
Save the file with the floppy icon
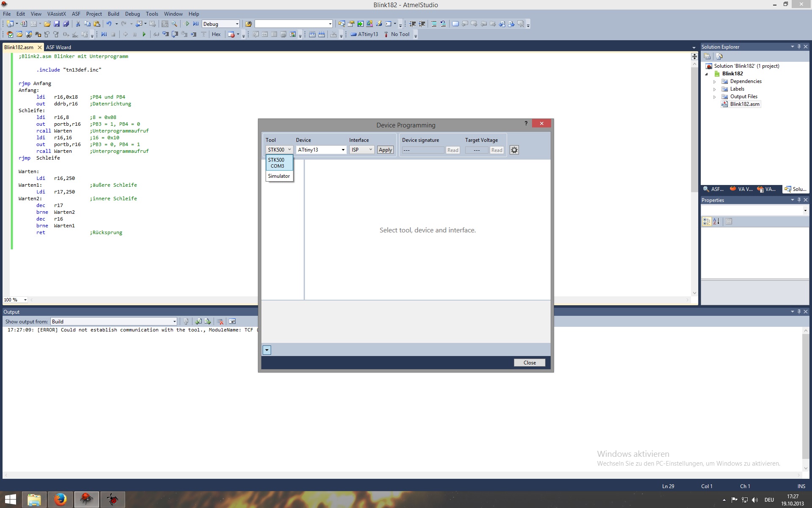(57, 24)
